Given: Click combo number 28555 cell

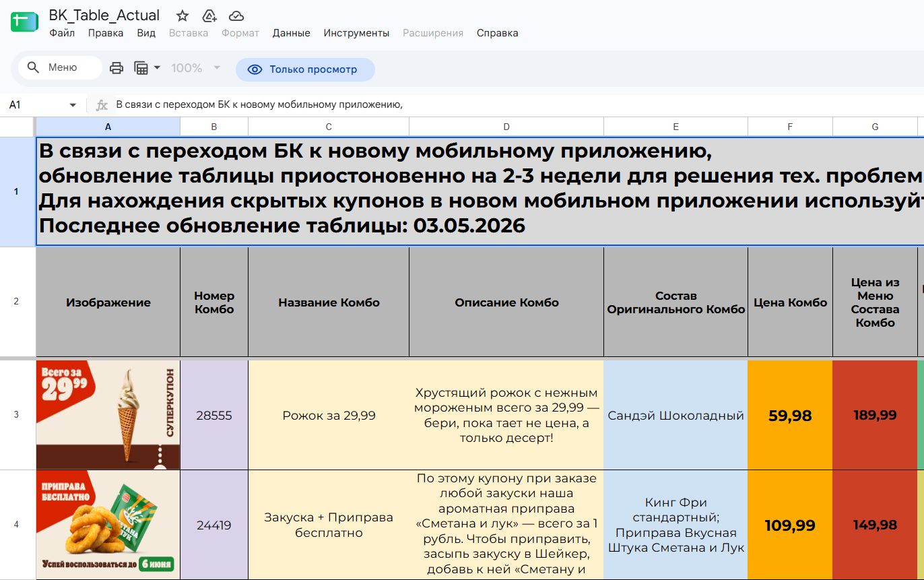Looking at the screenshot, I should [214, 415].
